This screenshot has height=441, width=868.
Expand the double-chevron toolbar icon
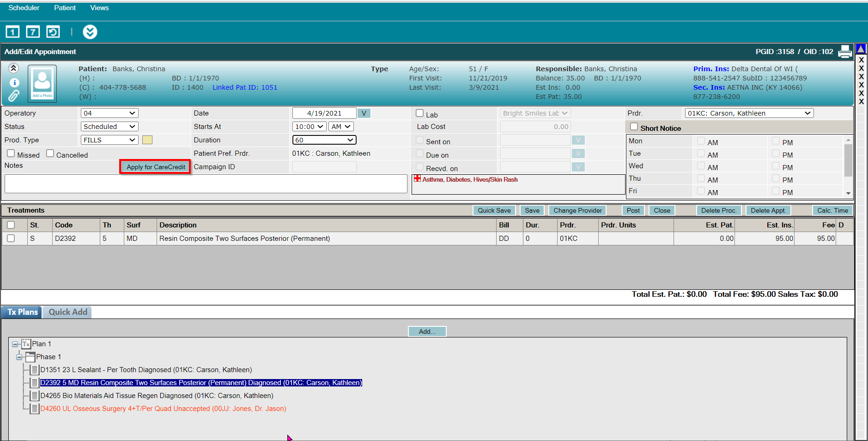(x=90, y=32)
